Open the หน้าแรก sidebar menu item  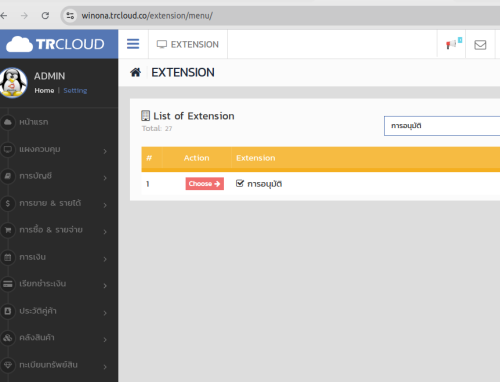(33, 122)
